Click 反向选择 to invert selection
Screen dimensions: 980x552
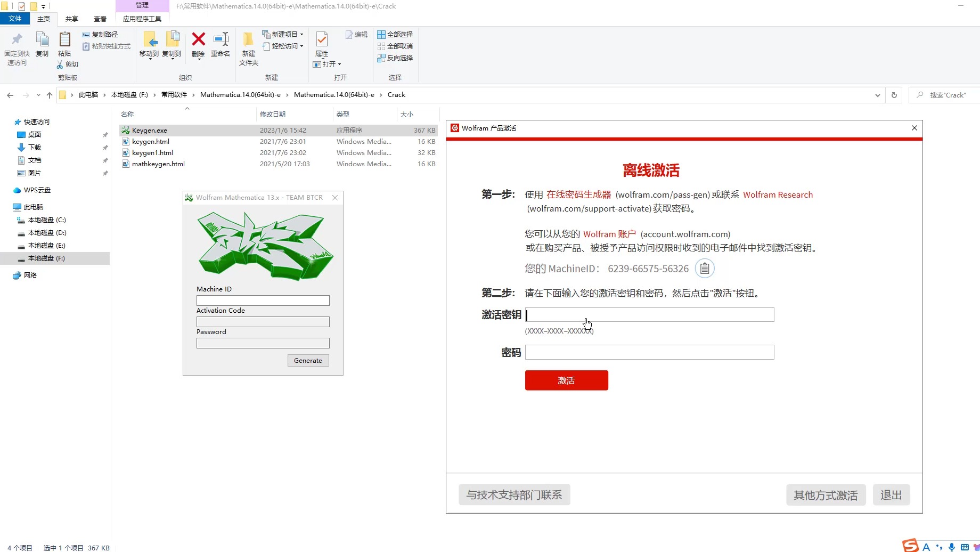coord(395,58)
